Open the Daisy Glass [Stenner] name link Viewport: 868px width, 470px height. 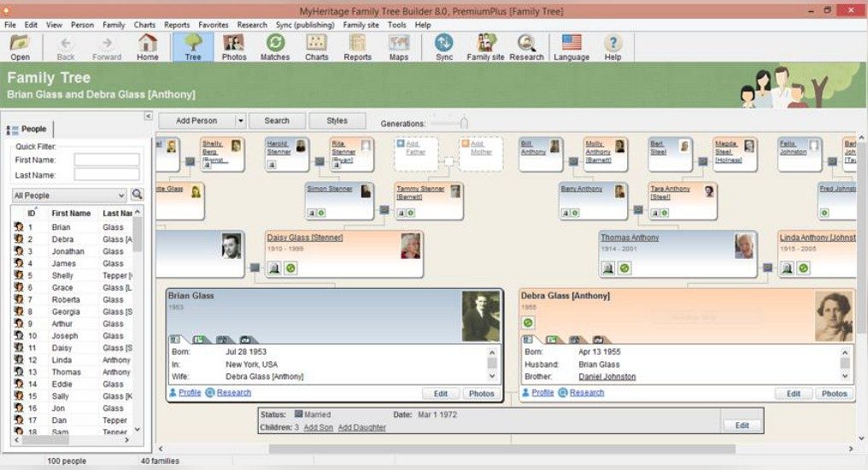point(305,238)
